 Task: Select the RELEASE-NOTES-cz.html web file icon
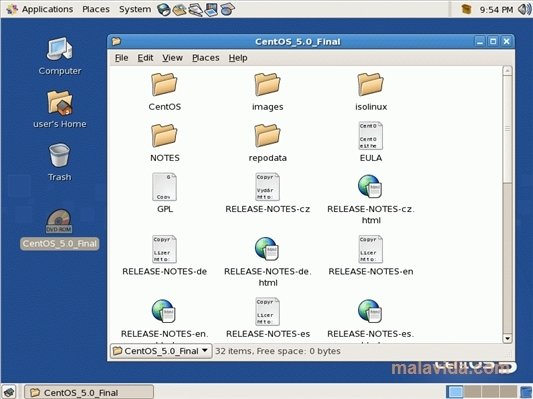(370, 186)
